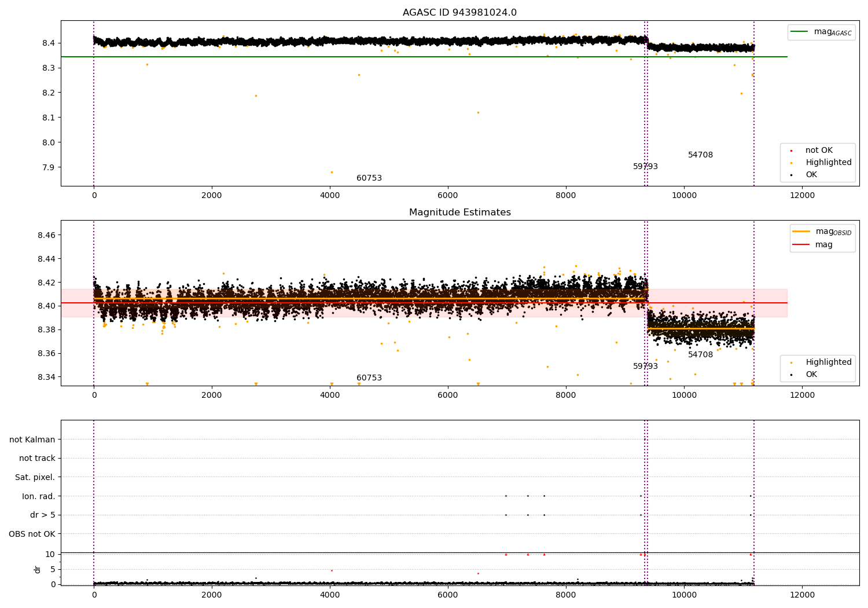Click the 8.1 tick on top plot y-axis
Viewport: 868px width, 608px height.
point(47,118)
